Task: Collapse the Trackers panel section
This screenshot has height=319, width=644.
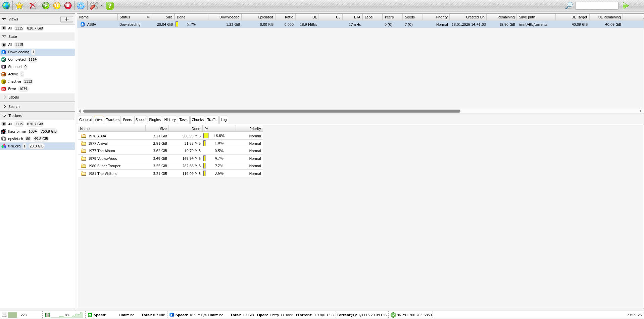Action: click(4, 116)
